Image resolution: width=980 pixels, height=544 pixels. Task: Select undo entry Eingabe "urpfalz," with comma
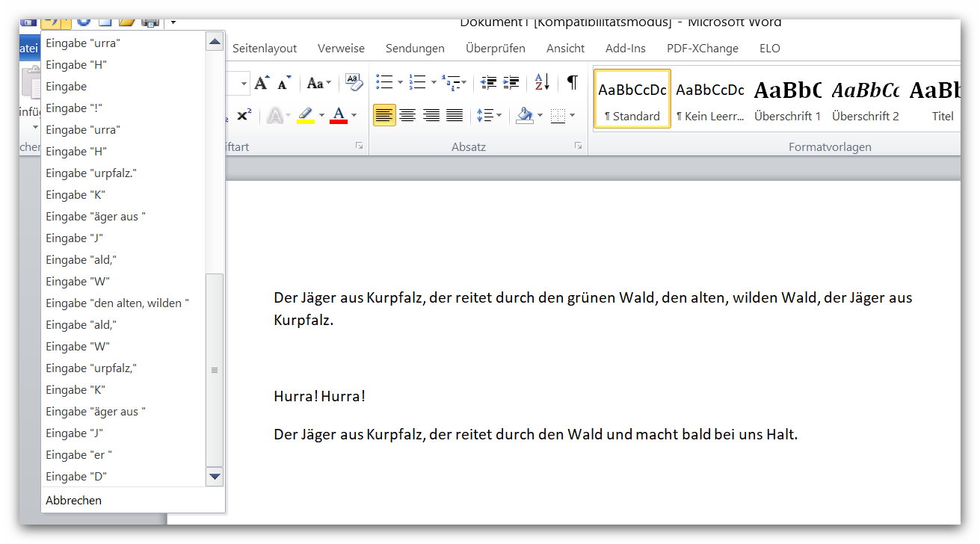(123, 368)
